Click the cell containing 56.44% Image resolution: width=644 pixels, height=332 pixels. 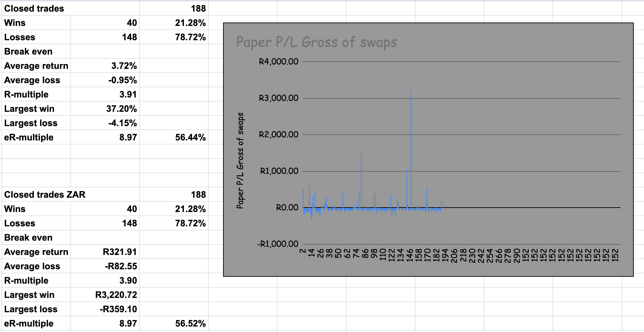pos(190,137)
